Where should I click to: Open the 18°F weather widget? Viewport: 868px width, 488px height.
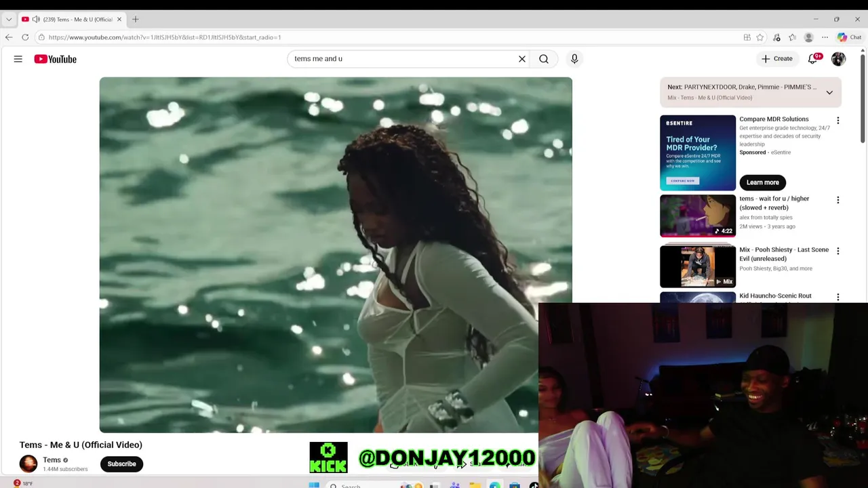click(x=23, y=483)
